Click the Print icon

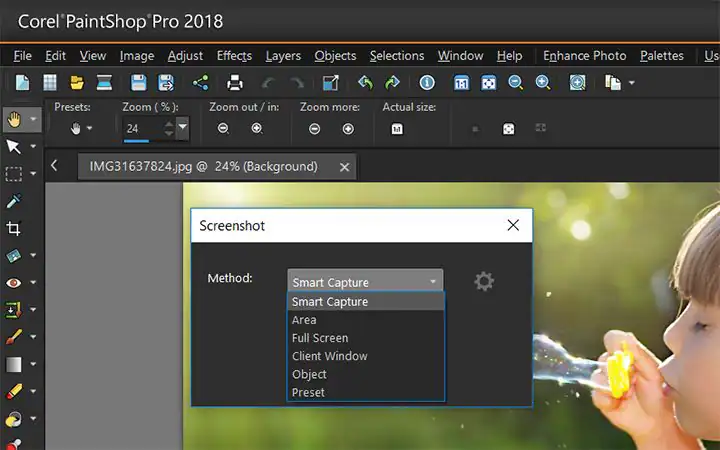[235, 83]
